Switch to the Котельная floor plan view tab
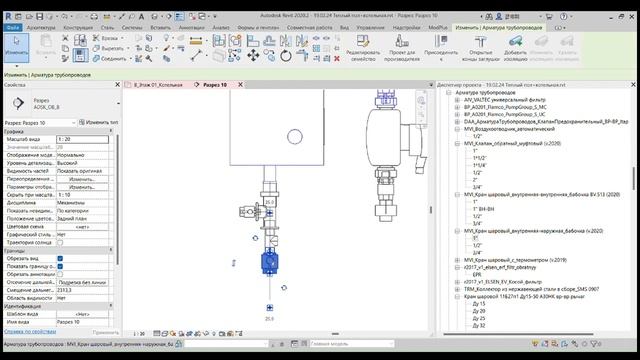This screenshot has height=360, width=640. pyautogui.click(x=158, y=85)
